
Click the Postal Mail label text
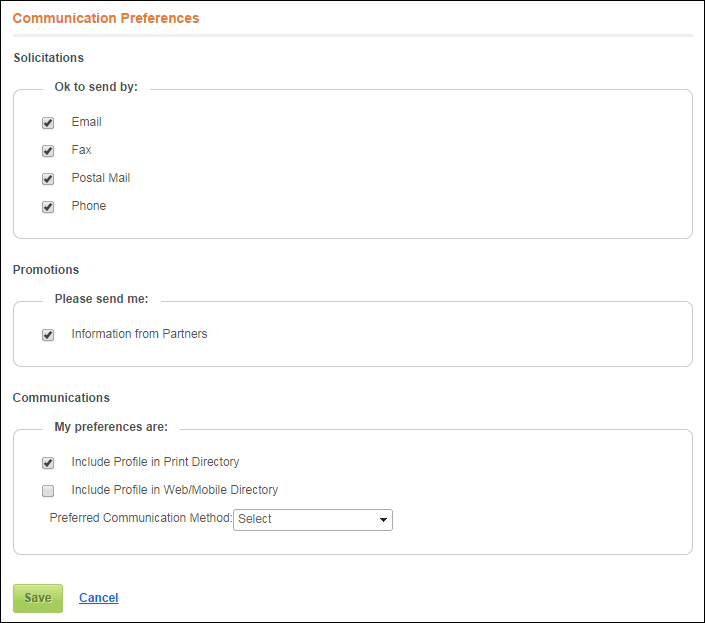101,178
